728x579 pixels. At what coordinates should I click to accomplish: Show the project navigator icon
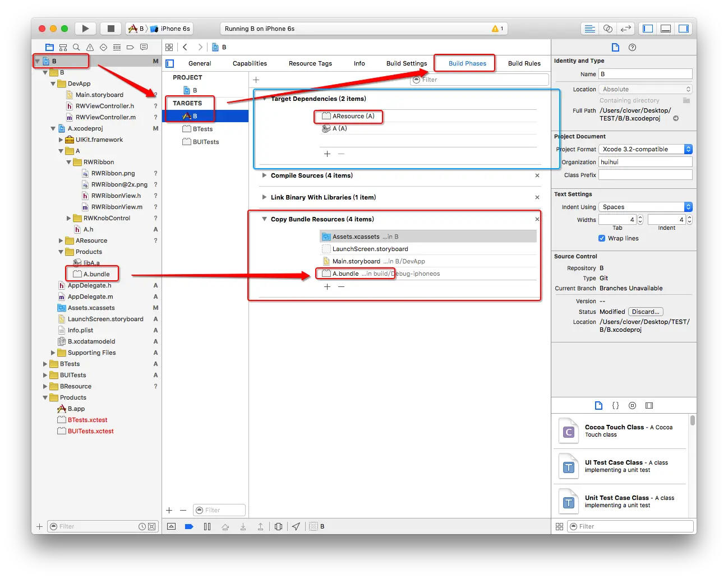pos(49,48)
